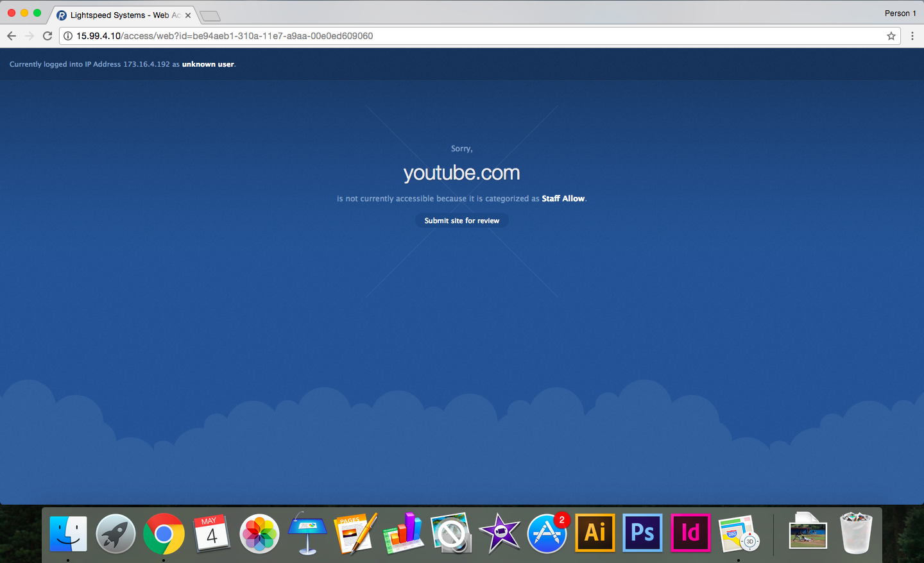
Task: Launch iMovie from the dock
Action: point(499,534)
